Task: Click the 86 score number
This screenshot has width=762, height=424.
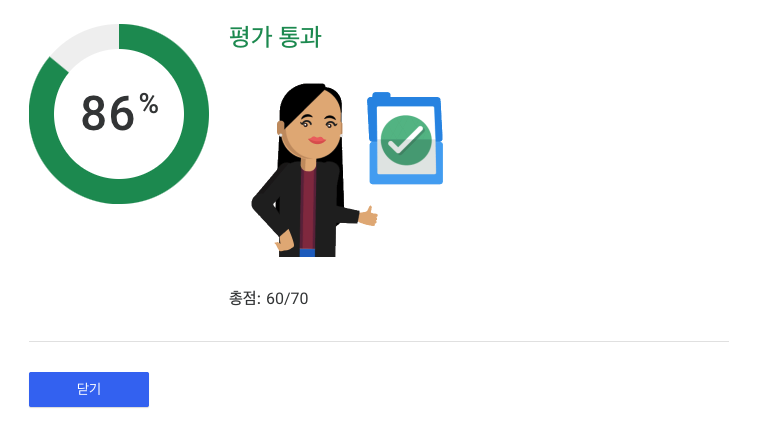Action: point(107,114)
